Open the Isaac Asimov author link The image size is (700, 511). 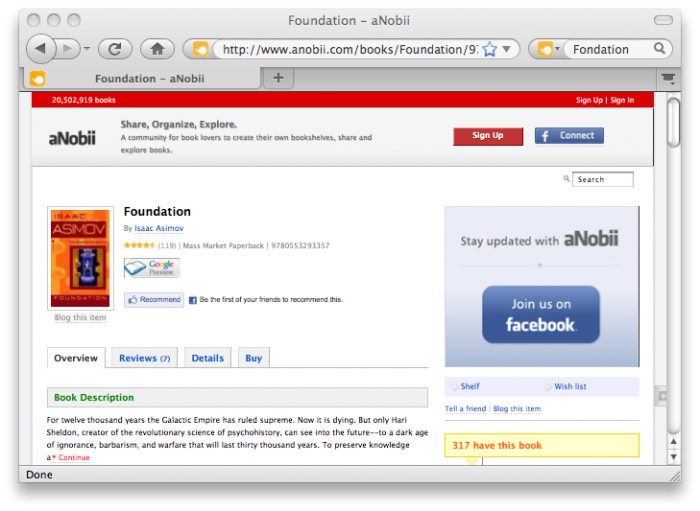pos(159,228)
